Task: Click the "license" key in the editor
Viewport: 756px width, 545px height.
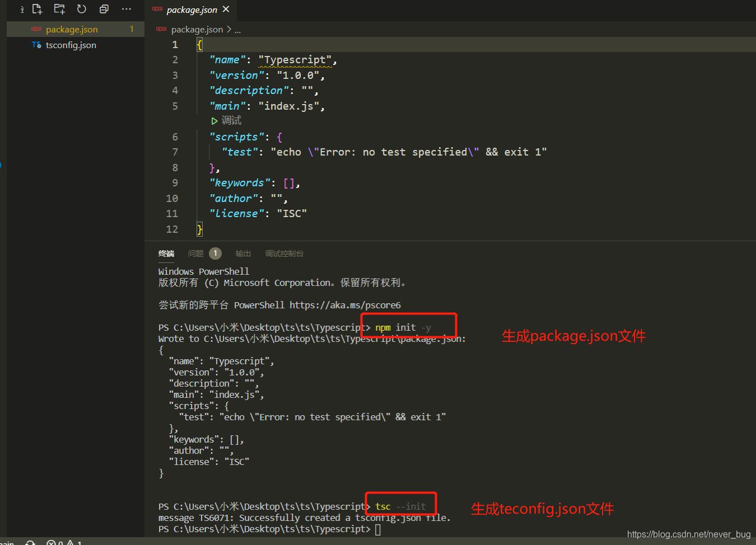Action: (236, 214)
